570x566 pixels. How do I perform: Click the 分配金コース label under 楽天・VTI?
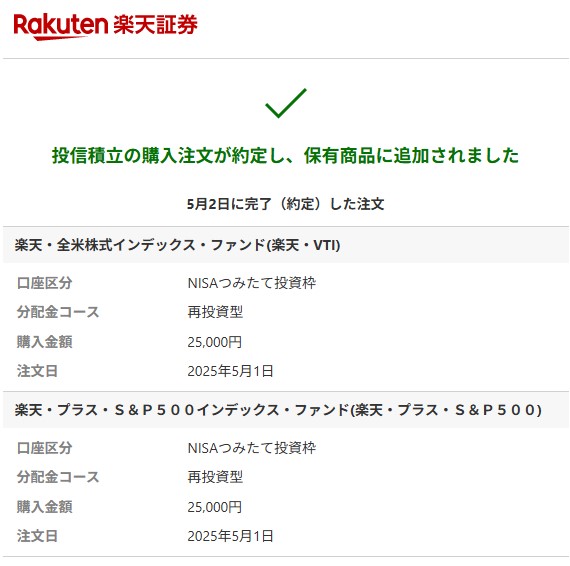58,312
